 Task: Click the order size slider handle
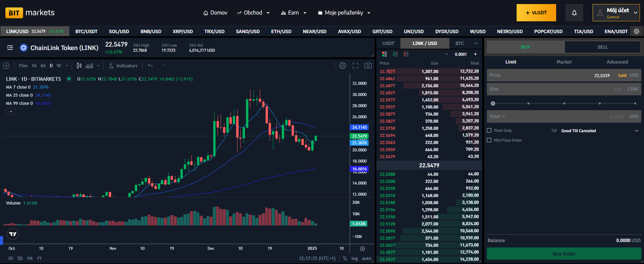[x=493, y=103]
